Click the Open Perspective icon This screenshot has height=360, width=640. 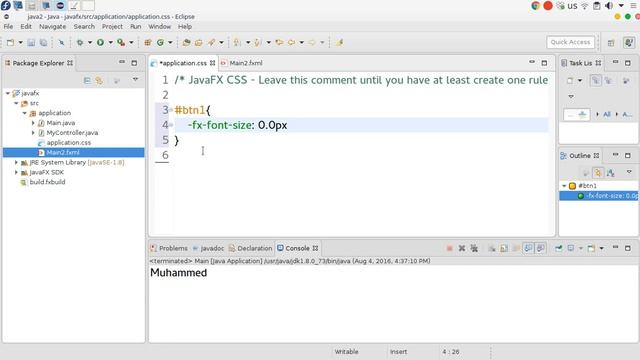[x=611, y=43]
